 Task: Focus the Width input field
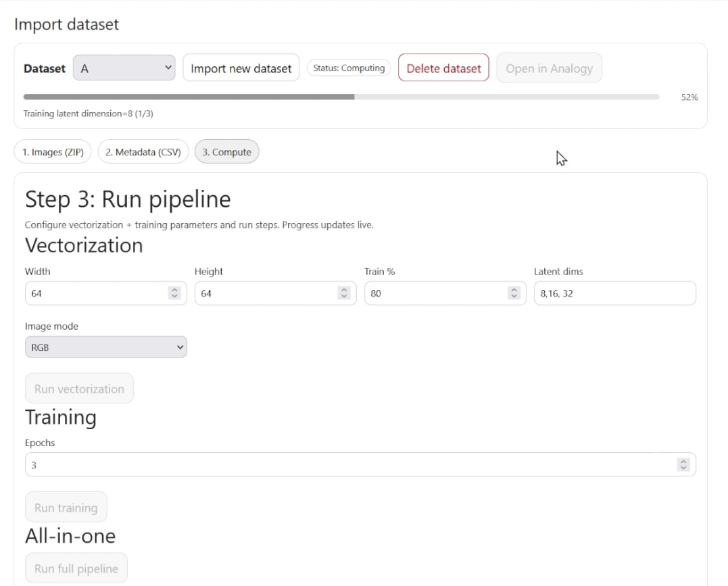coord(95,293)
